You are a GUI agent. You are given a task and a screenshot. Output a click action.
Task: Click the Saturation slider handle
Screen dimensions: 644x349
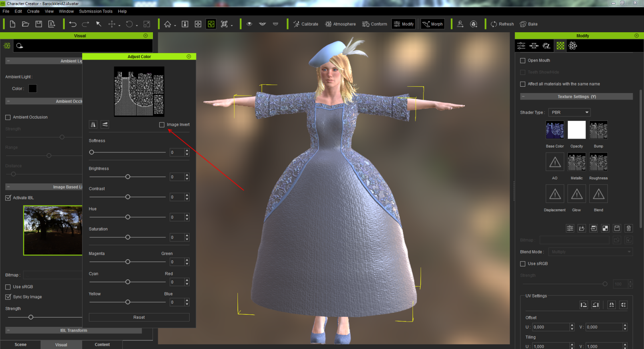(128, 237)
